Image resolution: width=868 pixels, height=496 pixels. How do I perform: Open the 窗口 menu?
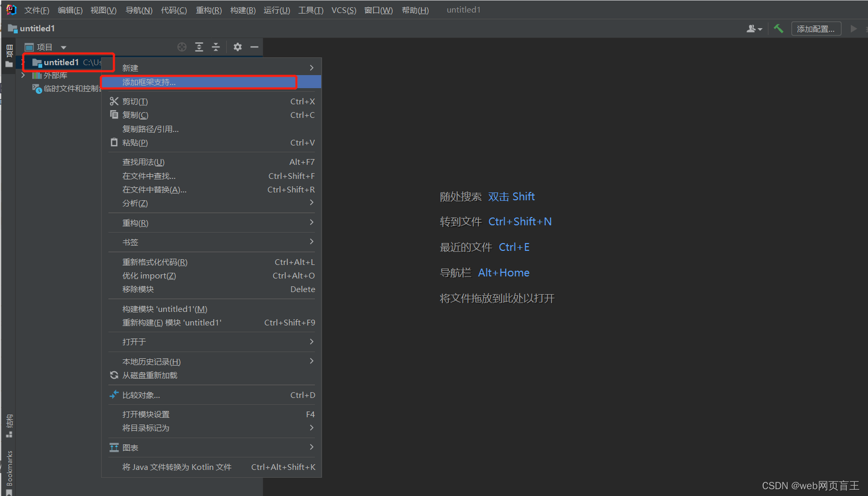(378, 10)
